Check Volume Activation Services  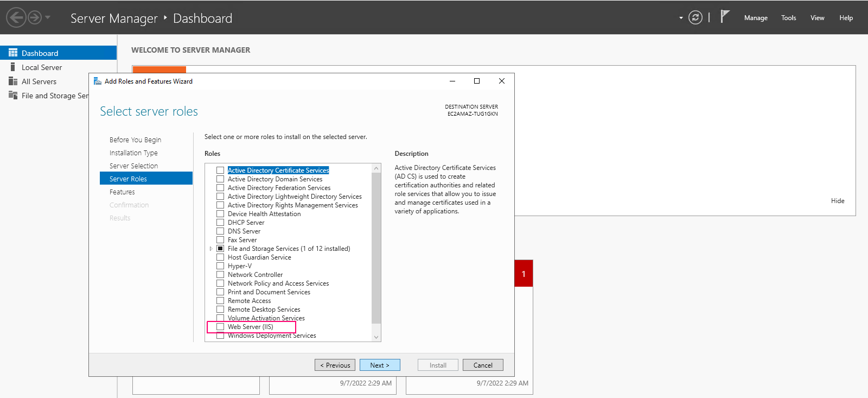(x=220, y=318)
